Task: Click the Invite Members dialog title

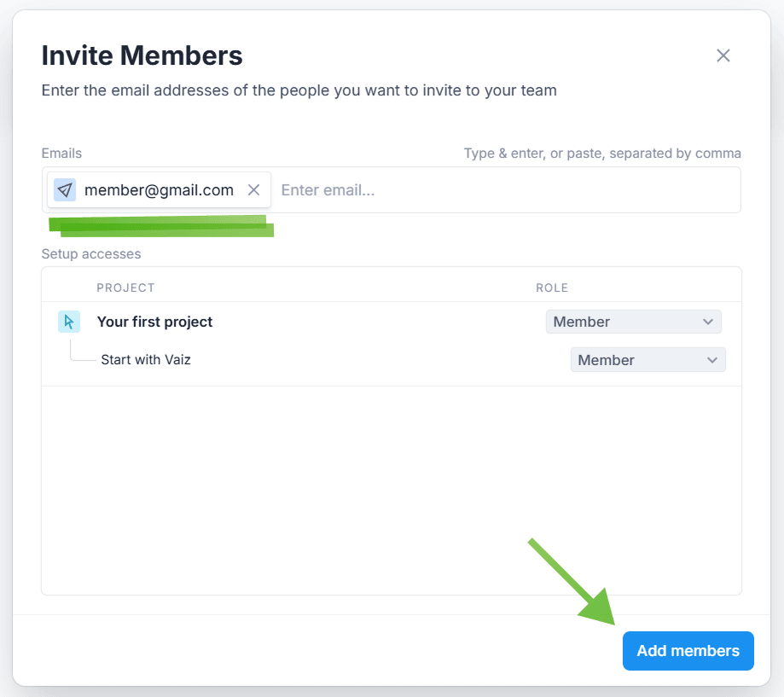Action: point(142,56)
